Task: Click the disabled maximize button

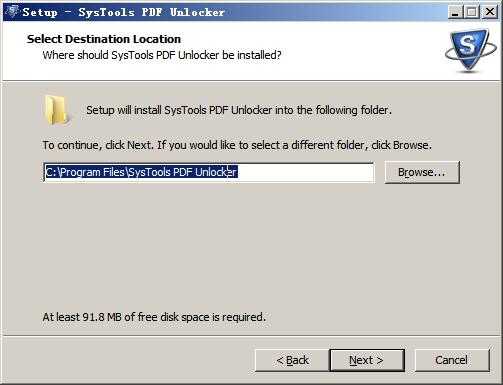Action: pyautogui.click(x=472, y=12)
